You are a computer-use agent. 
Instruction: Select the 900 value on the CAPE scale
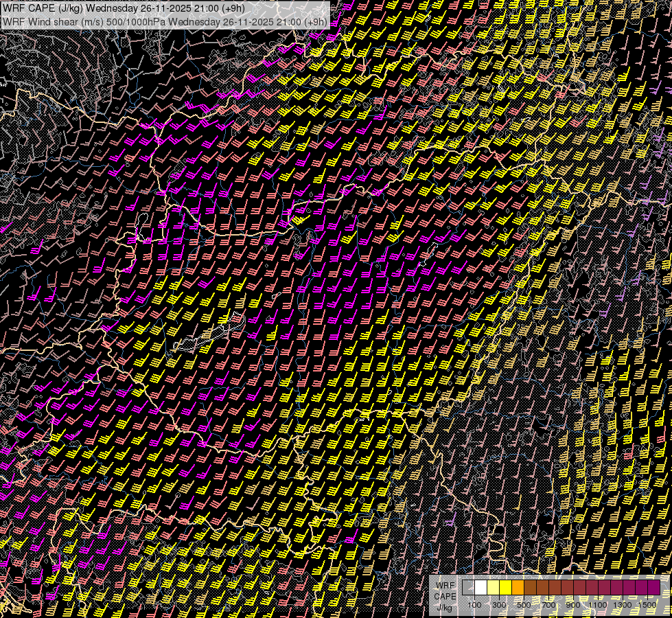573,604
